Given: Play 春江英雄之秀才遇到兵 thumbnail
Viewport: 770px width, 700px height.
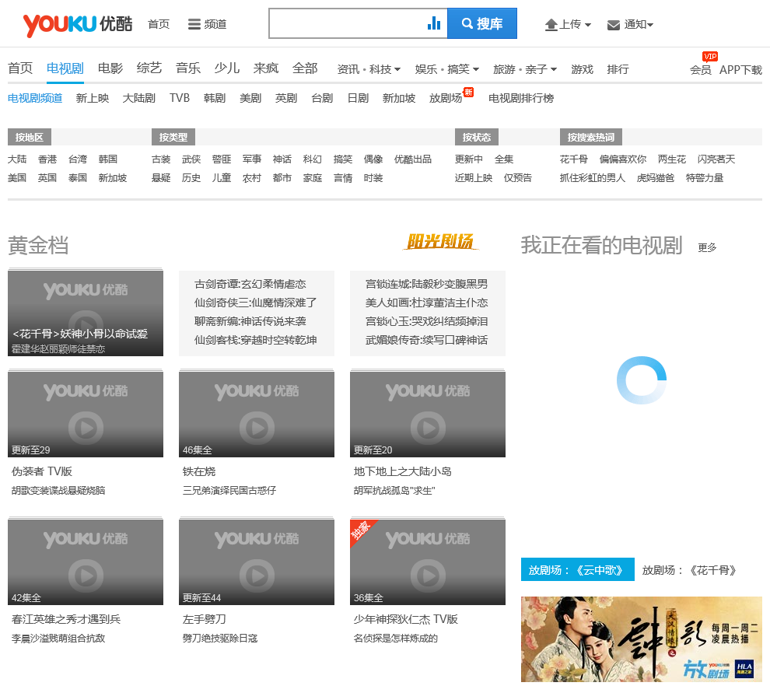Looking at the screenshot, I should click(x=86, y=562).
